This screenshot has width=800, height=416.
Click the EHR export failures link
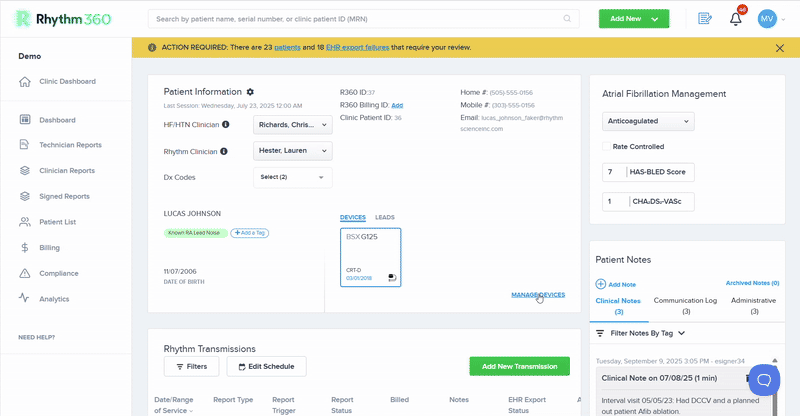pos(357,47)
